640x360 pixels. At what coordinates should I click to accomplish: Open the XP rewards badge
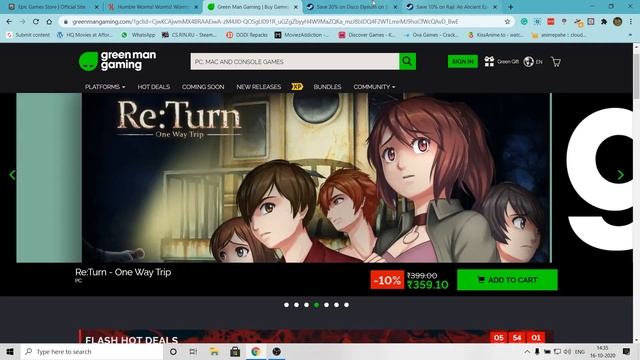297,87
